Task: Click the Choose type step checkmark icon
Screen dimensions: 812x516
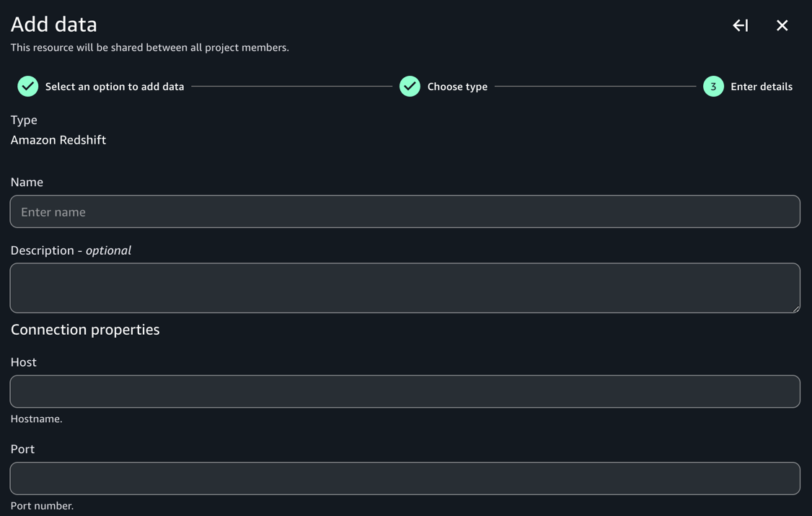Action: tap(410, 87)
